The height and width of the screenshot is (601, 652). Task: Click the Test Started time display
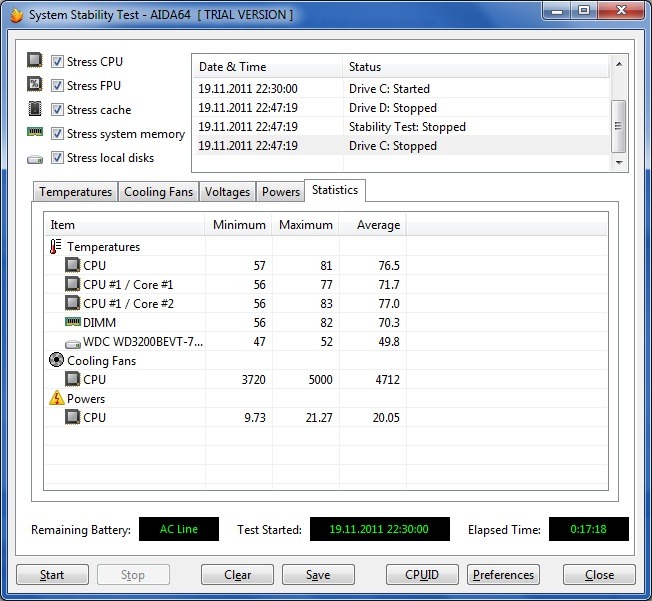[x=380, y=529]
